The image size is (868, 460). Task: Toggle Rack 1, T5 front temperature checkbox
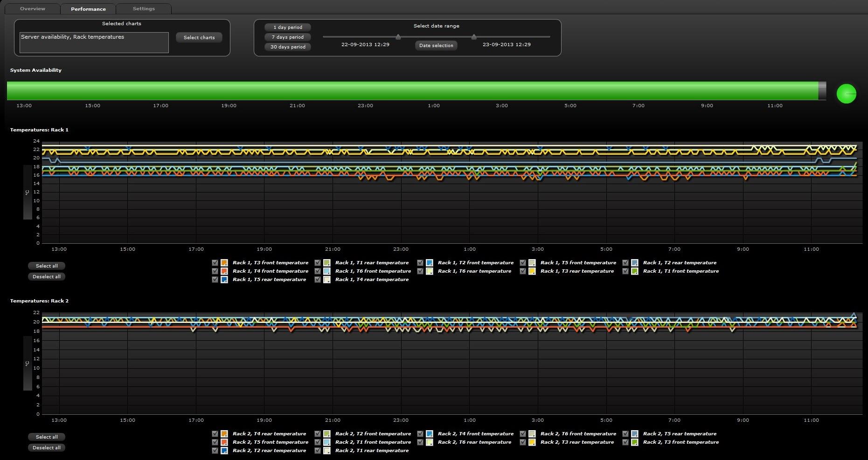(523, 263)
